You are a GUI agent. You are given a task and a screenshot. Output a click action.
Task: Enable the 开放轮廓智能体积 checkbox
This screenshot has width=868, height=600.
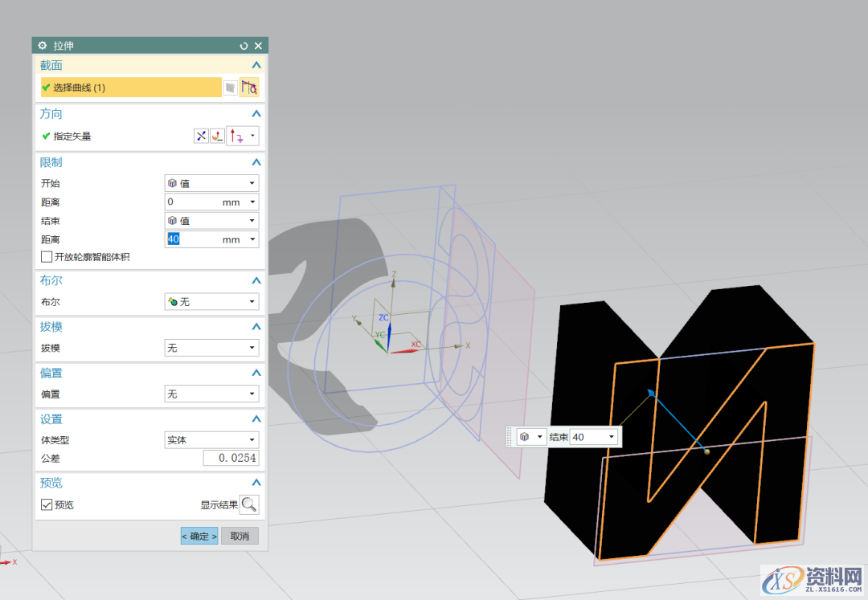click(x=47, y=257)
